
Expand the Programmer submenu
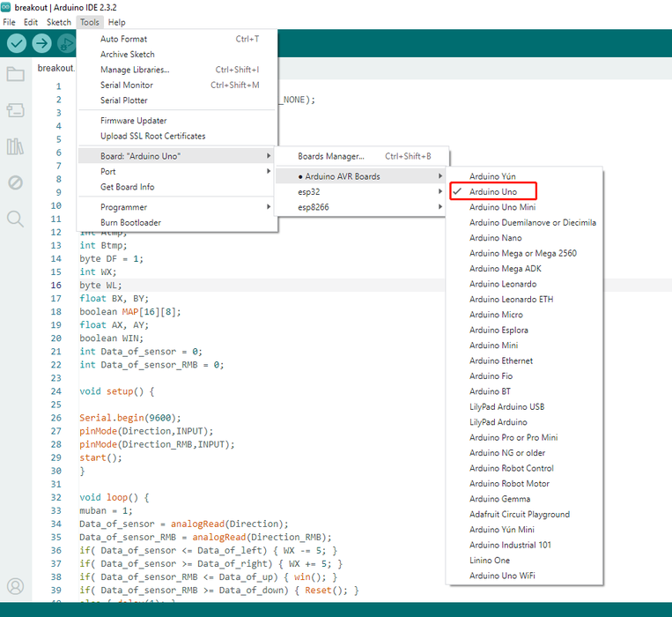click(x=176, y=207)
